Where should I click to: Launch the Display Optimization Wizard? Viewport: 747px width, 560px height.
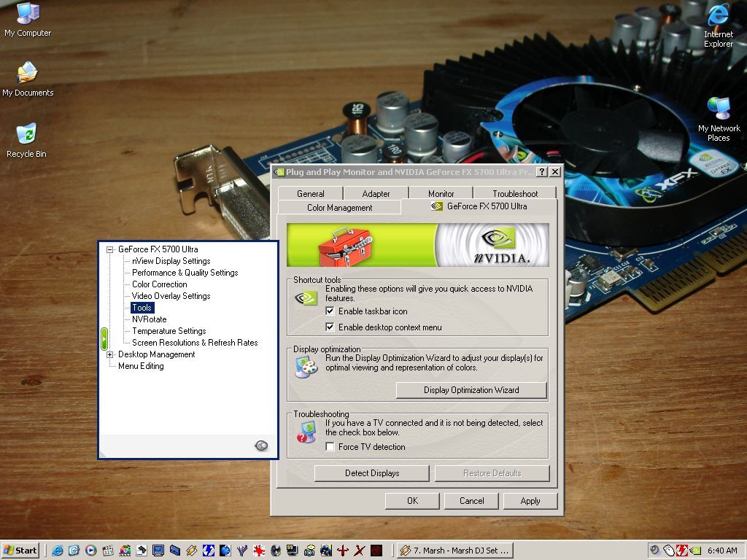tap(471, 390)
